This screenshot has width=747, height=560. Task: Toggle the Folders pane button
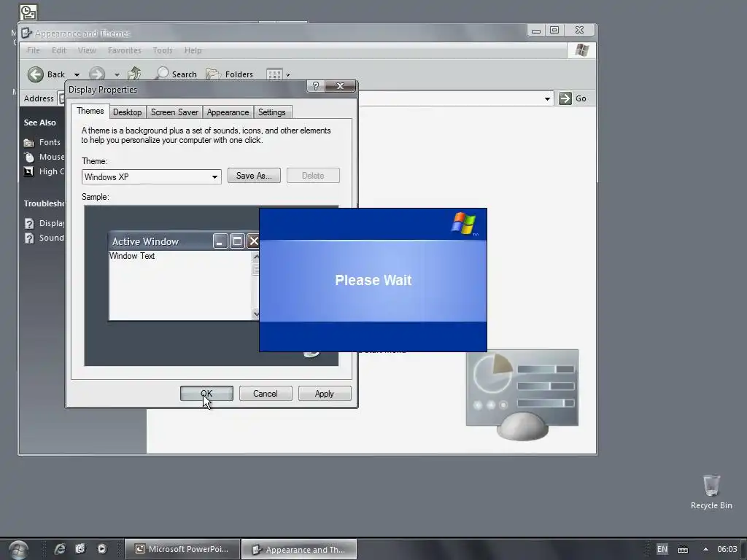pyautogui.click(x=230, y=74)
